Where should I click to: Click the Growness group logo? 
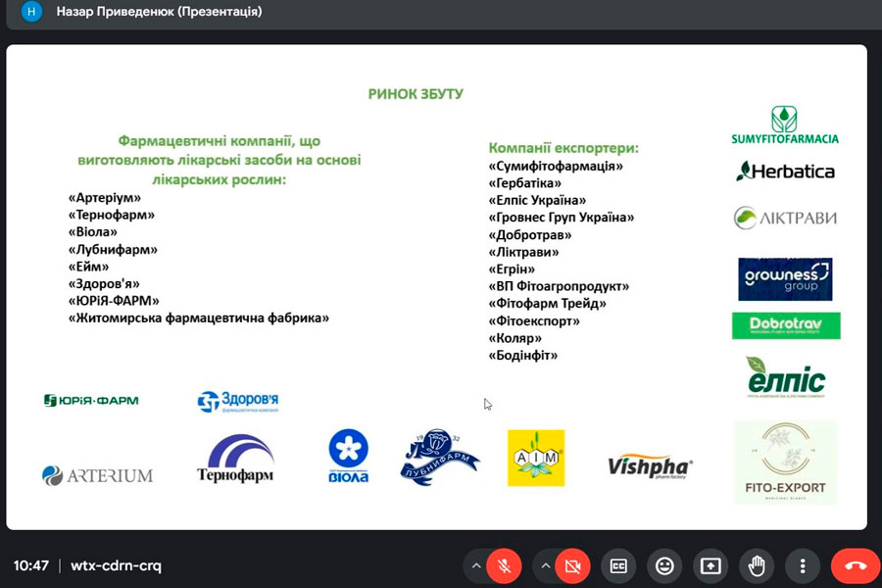click(785, 279)
